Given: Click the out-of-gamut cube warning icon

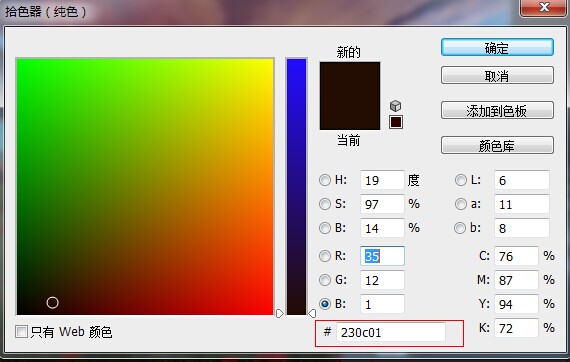Looking at the screenshot, I should coord(396,106).
